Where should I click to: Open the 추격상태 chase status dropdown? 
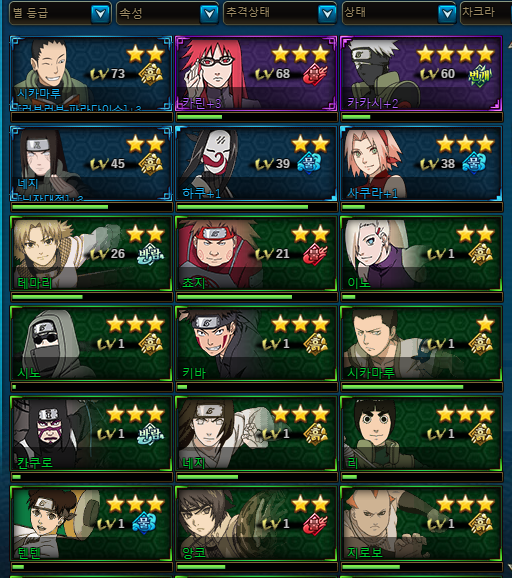(280, 14)
